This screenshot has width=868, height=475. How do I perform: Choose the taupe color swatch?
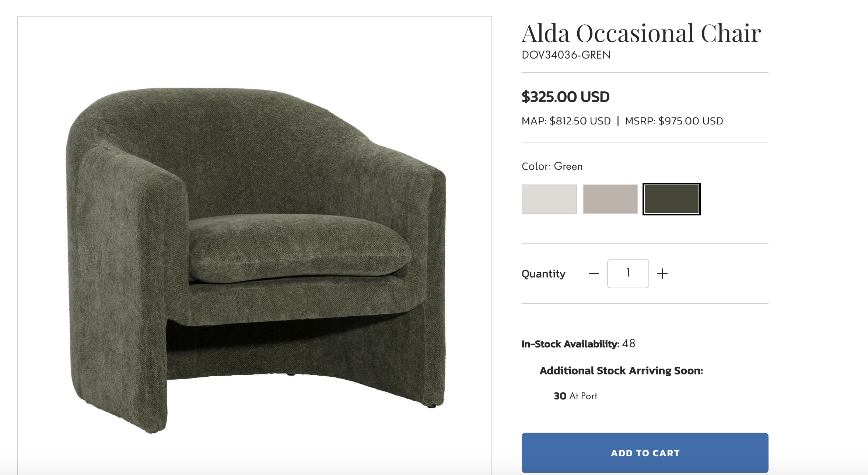pos(610,199)
